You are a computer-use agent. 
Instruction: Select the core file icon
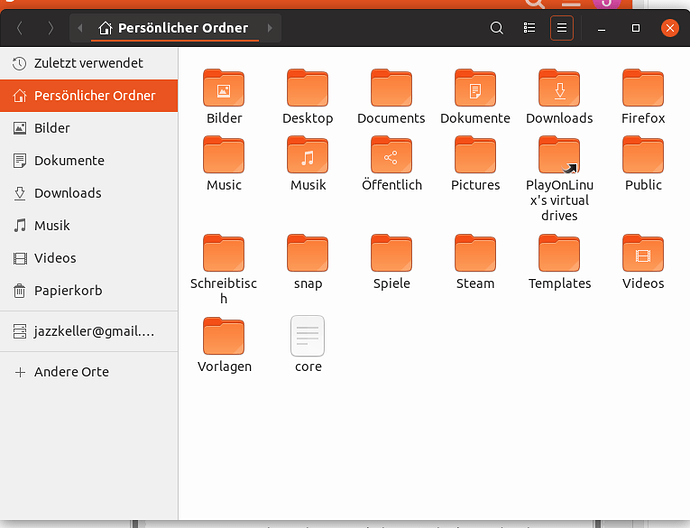(308, 337)
